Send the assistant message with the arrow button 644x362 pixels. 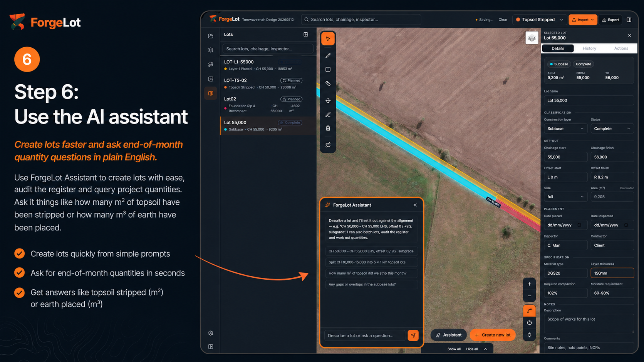click(x=413, y=335)
